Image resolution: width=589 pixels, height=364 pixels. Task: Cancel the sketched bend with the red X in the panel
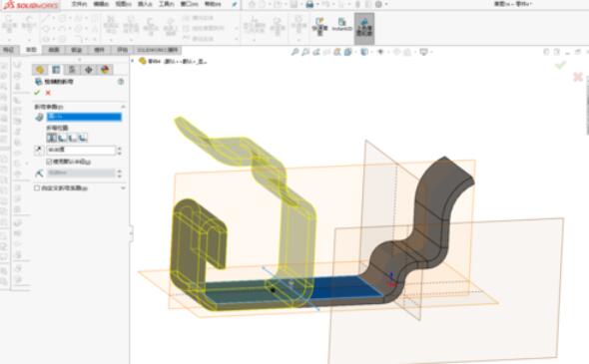click(x=48, y=93)
